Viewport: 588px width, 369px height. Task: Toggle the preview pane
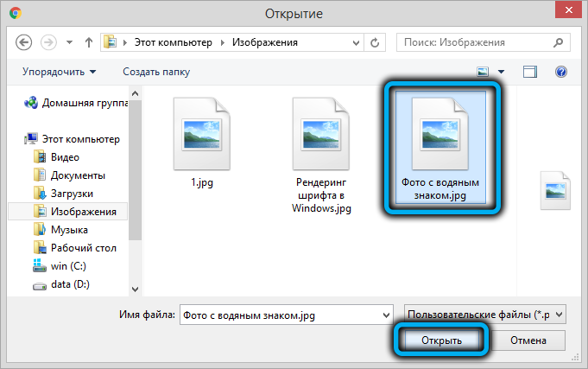point(530,72)
